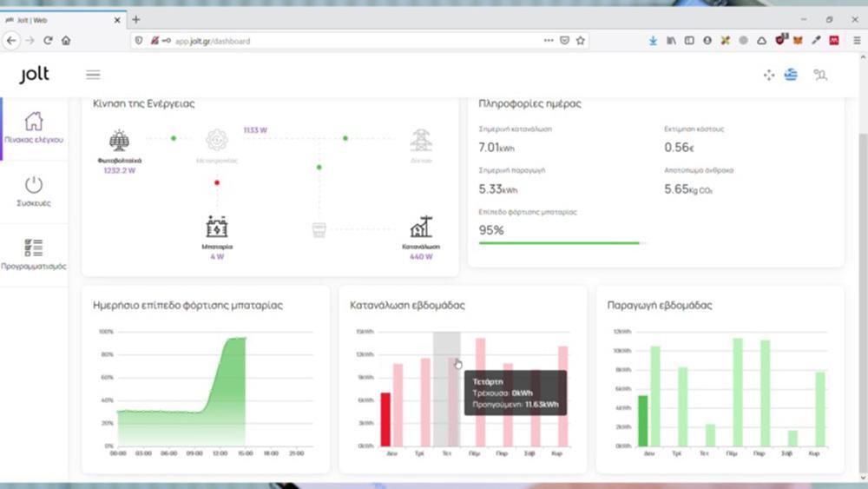Click the Jolt logo
The height and width of the screenshot is (489, 868).
[x=35, y=76]
